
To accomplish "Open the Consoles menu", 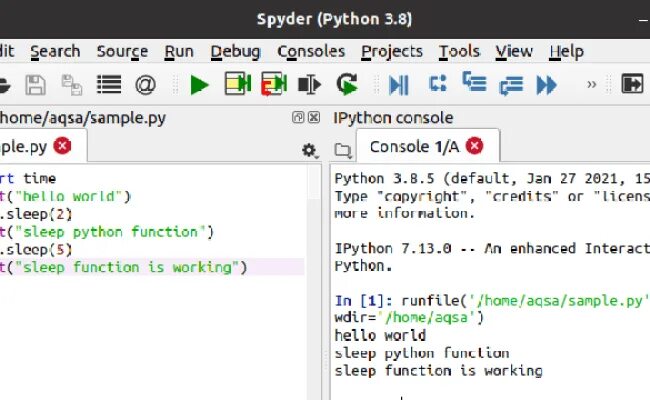I will [x=311, y=51].
